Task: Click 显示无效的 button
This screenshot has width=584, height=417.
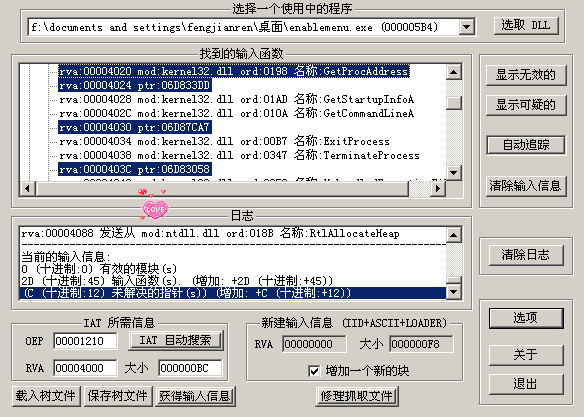Action: click(x=526, y=75)
